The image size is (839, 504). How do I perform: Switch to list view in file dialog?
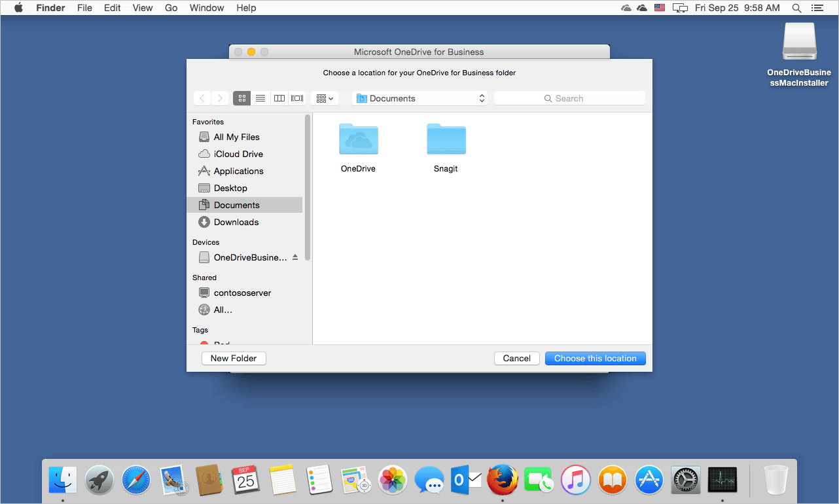point(260,98)
